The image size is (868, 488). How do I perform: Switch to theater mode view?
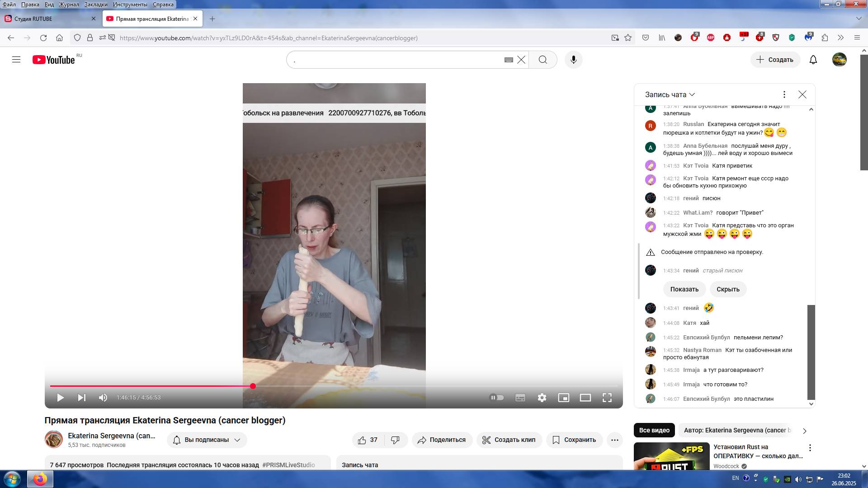(585, 398)
